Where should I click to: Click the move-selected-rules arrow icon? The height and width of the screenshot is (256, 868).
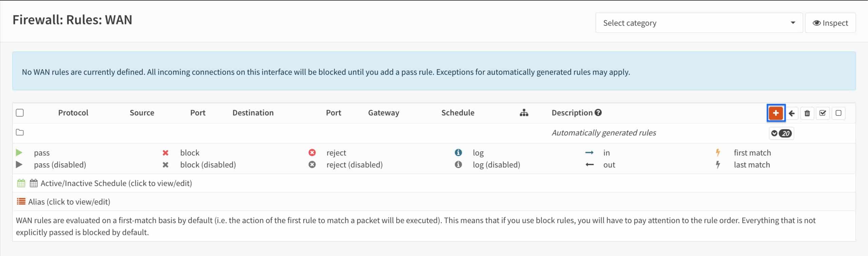pyautogui.click(x=792, y=113)
